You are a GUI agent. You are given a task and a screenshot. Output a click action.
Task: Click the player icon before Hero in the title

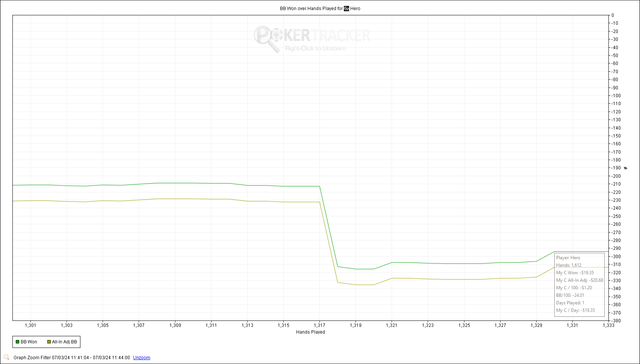pos(347,8)
